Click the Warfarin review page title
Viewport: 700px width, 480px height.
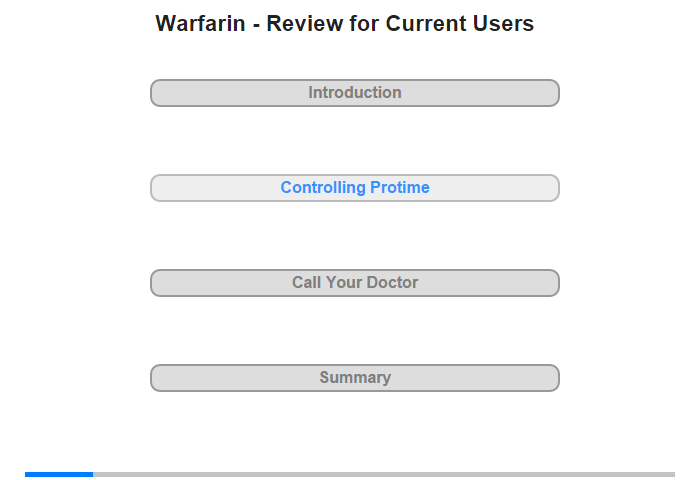pyautogui.click(x=345, y=24)
